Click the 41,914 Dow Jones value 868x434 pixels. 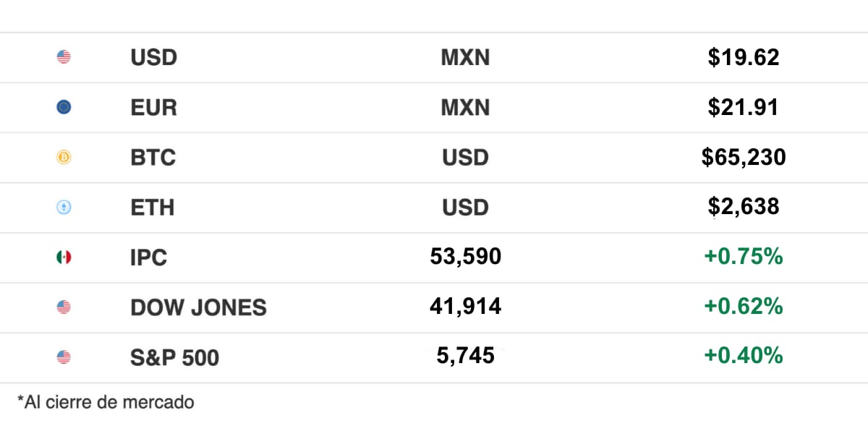(x=465, y=306)
